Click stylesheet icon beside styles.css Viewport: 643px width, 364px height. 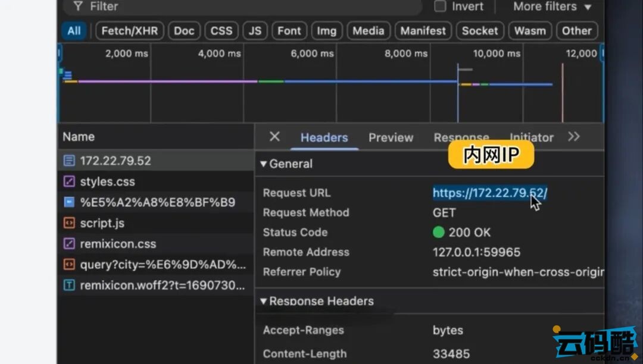[x=69, y=181]
